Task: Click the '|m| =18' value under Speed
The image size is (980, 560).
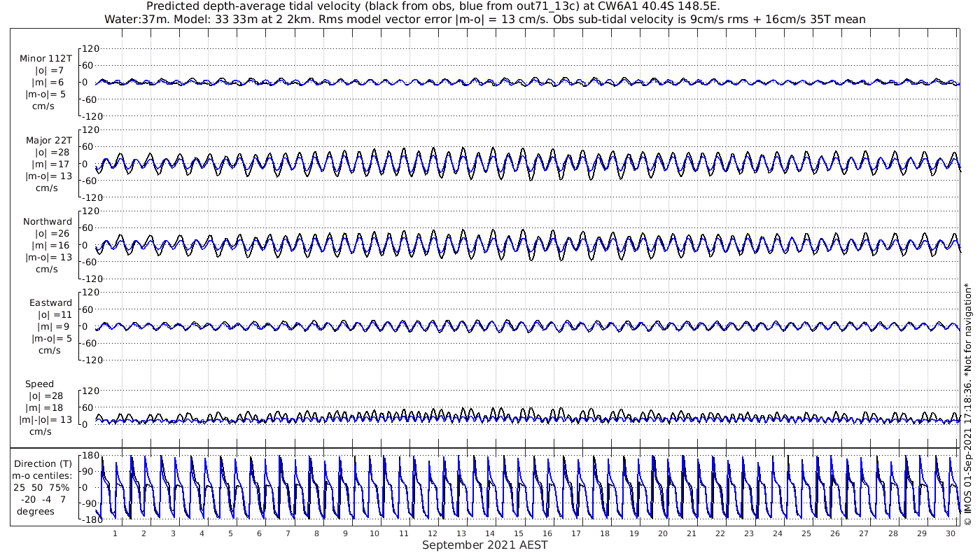Action: pos(44,408)
